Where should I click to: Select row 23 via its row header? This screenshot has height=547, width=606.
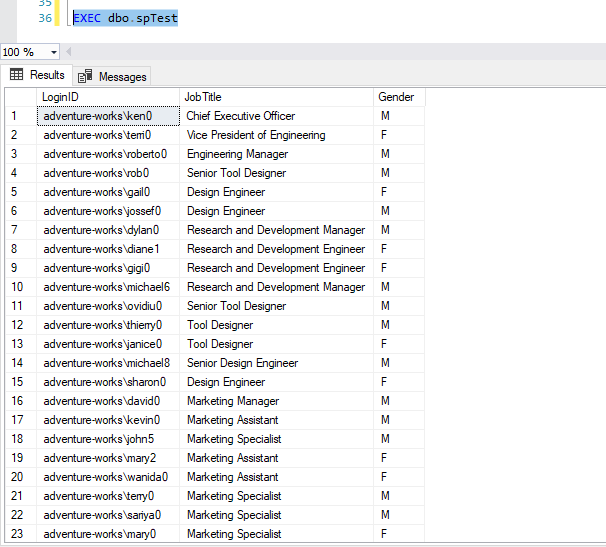click(x=20, y=534)
